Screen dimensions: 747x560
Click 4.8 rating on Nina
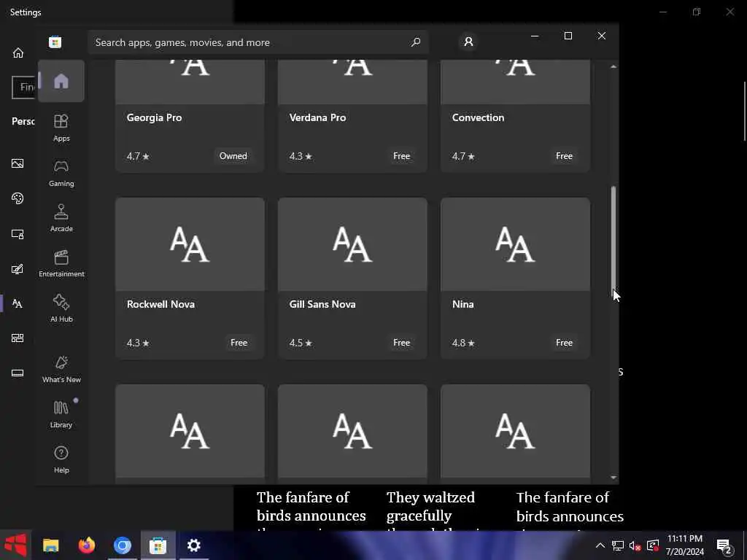pyautogui.click(x=463, y=343)
